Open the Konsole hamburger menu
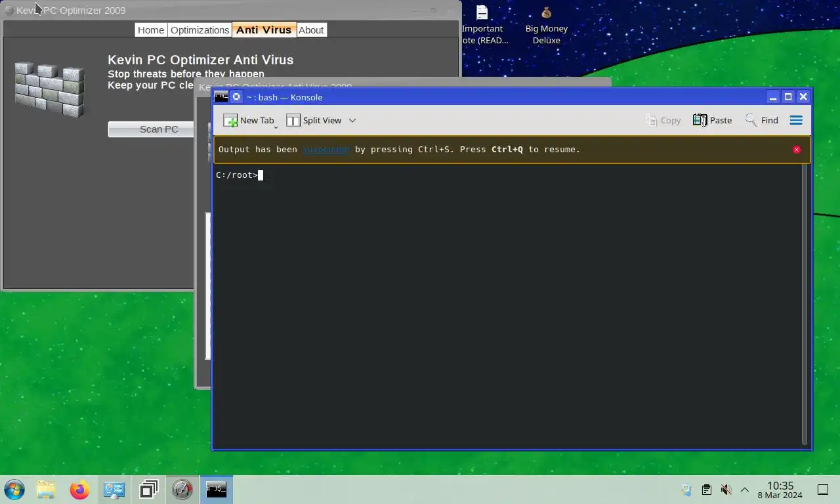The image size is (840, 504). (x=796, y=120)
